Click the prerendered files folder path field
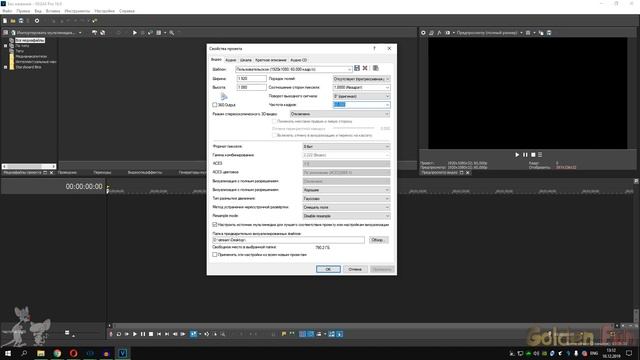The image size is (640, 360). pos(289,240)
